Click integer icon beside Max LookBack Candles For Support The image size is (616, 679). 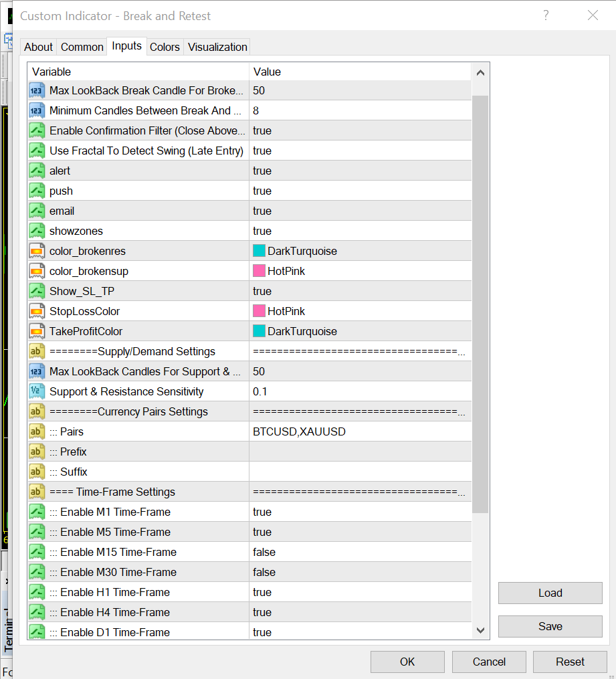click(x=37, y=371)
